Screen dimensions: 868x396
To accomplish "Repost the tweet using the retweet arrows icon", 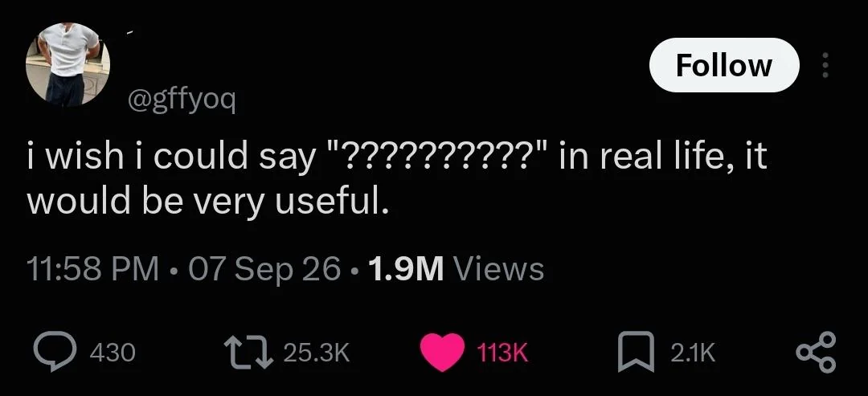I will [248, 353].
